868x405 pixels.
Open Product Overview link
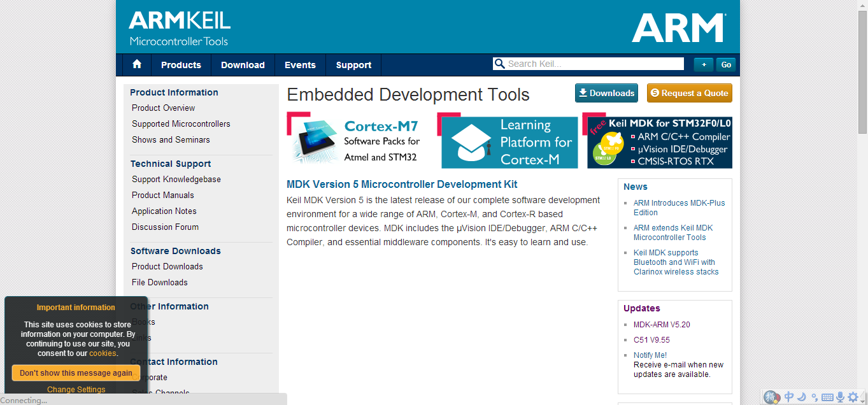[x=163, y=108]
